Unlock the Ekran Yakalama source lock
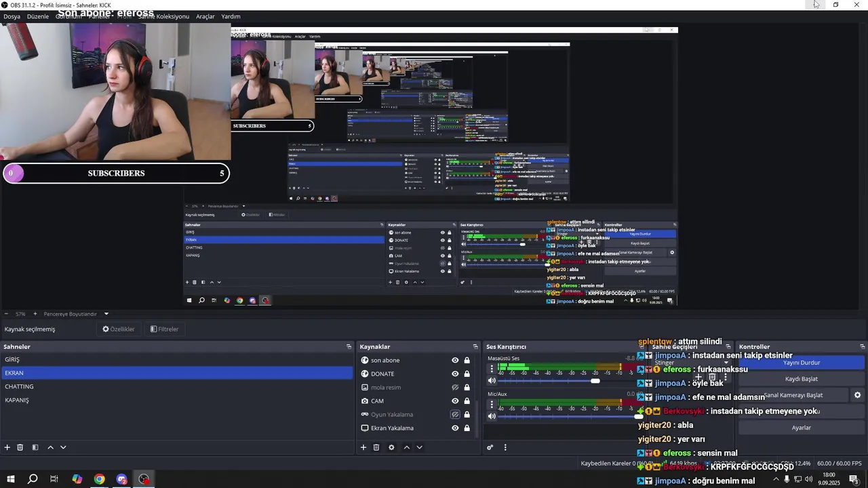The image size is (868, 488). click(x=467, y=428)
